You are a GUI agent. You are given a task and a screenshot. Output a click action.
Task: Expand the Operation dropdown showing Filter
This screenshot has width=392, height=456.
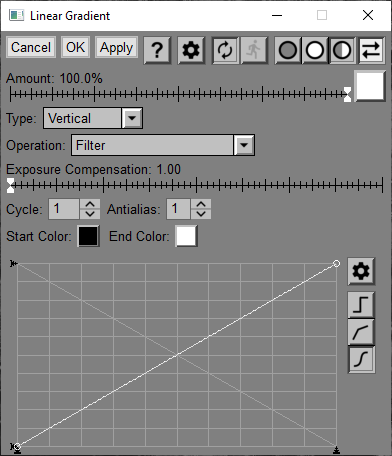pos(163,145)
